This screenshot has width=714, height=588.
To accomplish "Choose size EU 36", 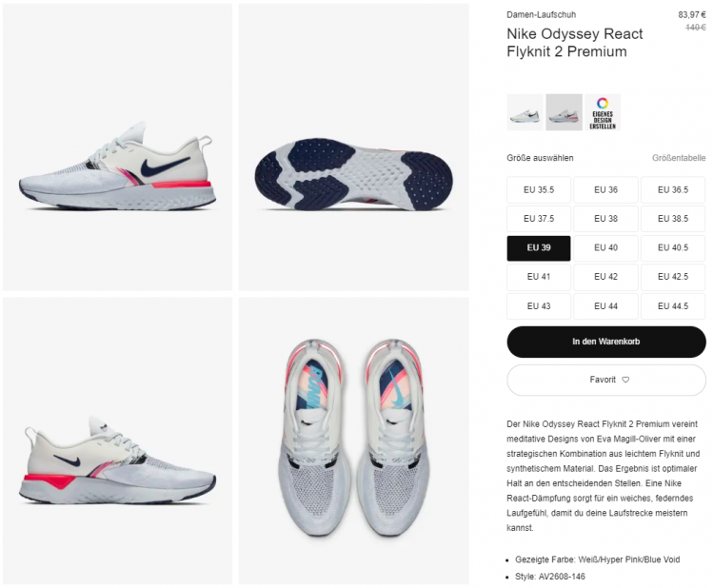I will [x=605, y=189].
